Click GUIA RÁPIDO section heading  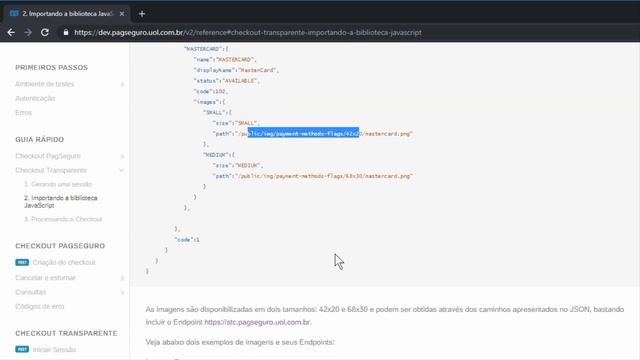pos(40,140)
